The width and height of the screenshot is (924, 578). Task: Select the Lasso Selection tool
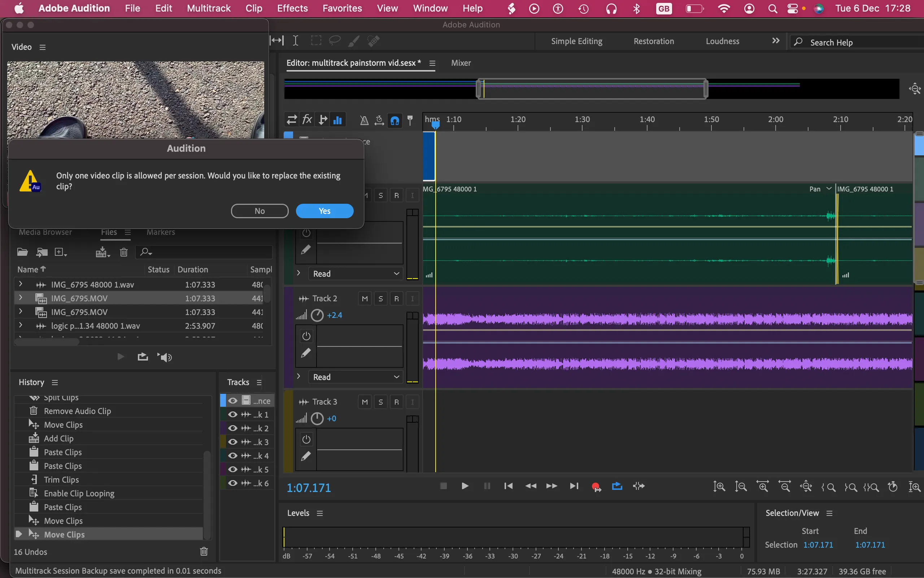click(x=335, y=40)
